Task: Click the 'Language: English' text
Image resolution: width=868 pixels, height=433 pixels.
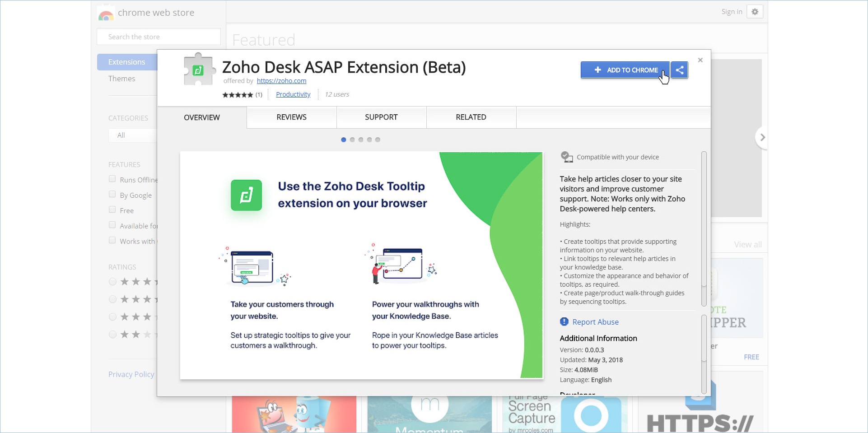Action: tap(586, 380)
